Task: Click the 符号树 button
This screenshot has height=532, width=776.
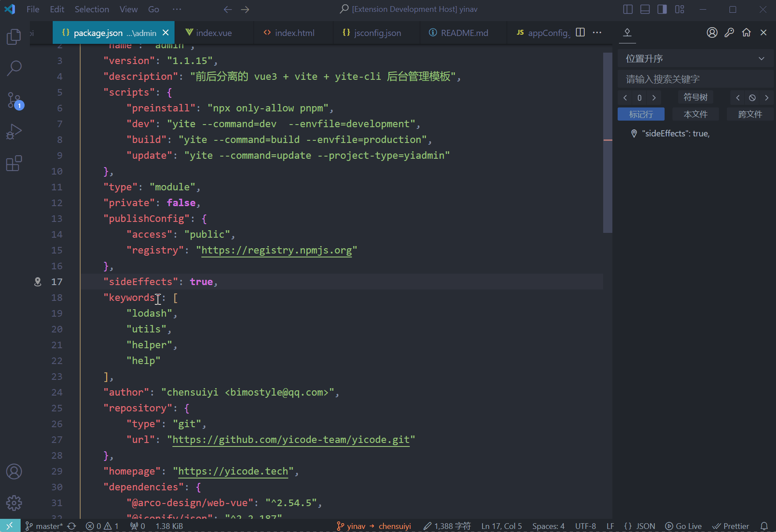Action: click(x=695, y=97)
